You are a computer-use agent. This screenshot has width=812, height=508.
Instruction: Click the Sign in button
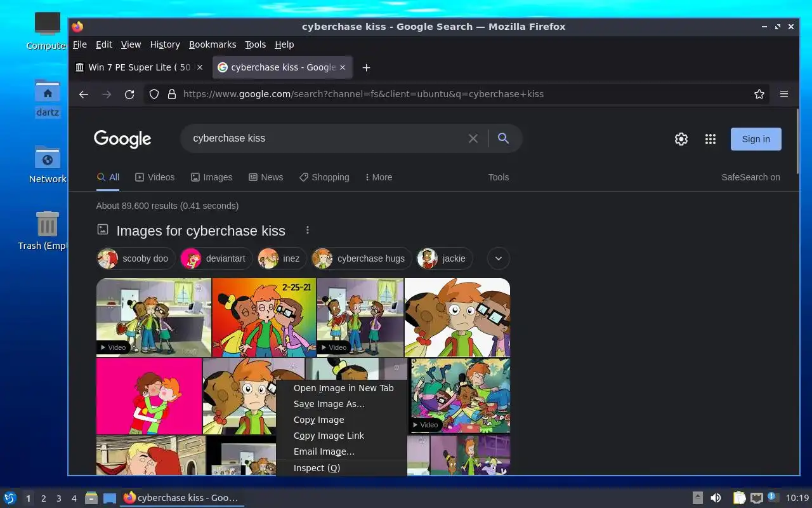tap(756, 139)
